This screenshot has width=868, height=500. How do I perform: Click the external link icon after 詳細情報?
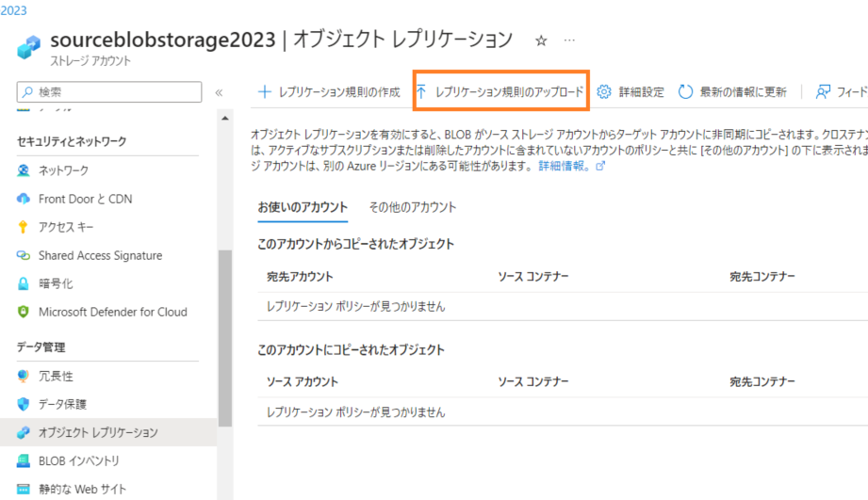[600, 166]
